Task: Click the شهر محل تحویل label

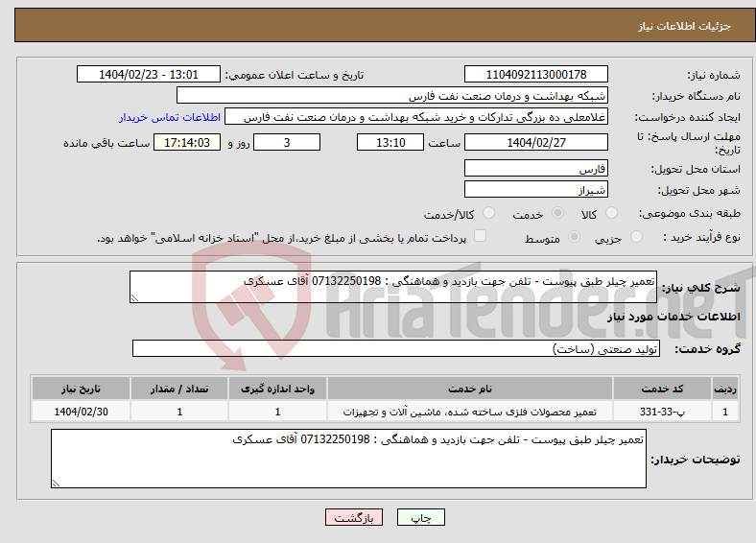Action: pos(699,191)
